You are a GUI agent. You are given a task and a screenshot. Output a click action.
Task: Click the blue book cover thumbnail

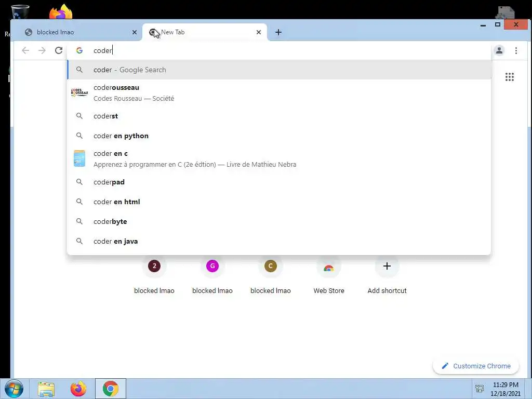[x=79, y=158]
